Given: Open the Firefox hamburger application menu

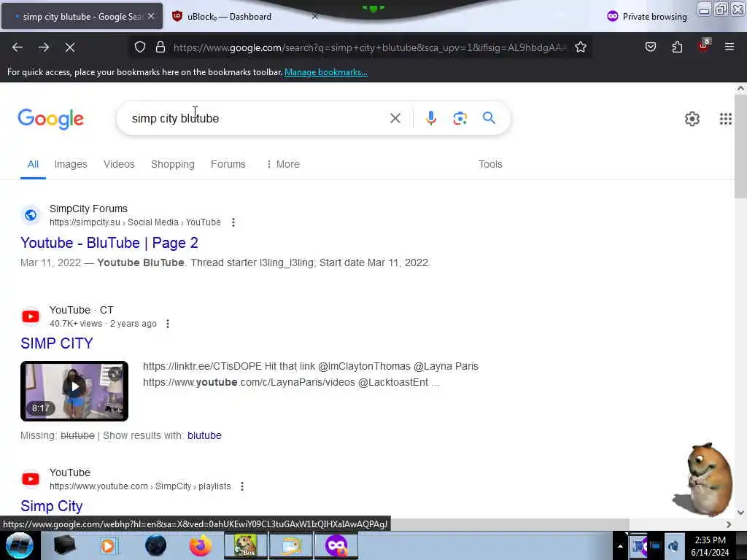Looking at the screenshot, I should 729,47.
